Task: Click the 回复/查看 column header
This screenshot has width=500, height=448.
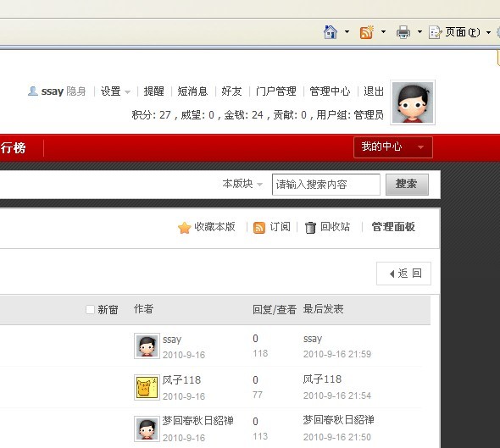Action: coord(275,309)
